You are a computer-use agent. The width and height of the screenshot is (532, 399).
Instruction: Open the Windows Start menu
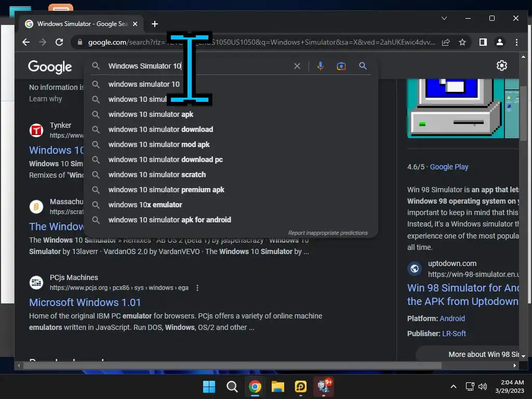click(x=209, y=387)
